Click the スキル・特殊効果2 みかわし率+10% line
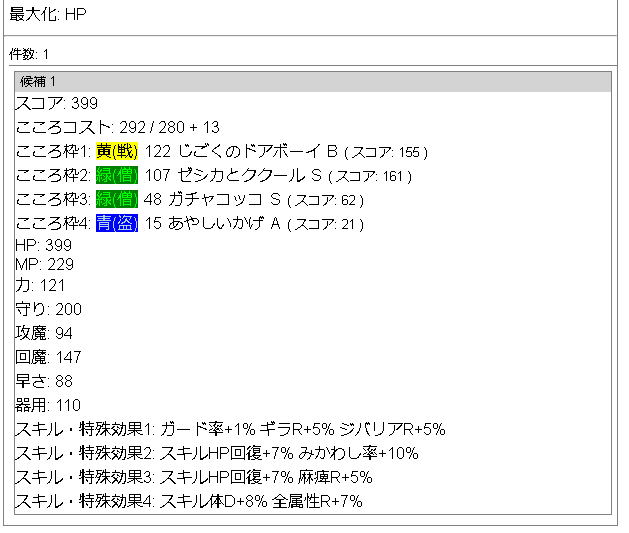Image resolution: width=629 pixels, height=533 pixels. (x=217, y=453)
